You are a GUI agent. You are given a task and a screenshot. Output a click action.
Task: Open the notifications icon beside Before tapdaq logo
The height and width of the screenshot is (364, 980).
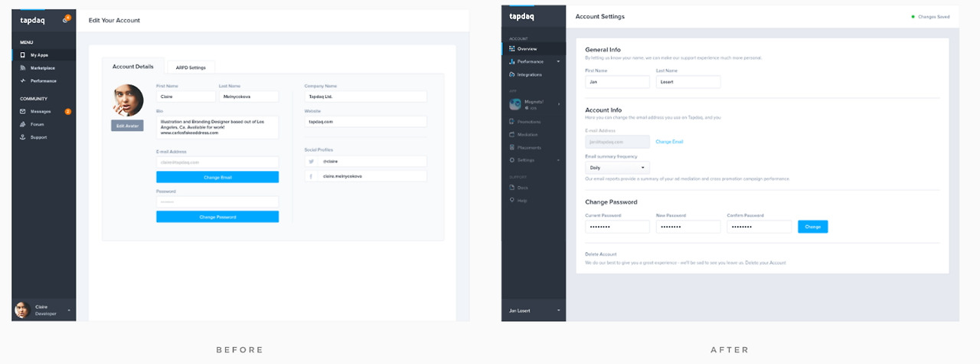click(x=66, y=19)
